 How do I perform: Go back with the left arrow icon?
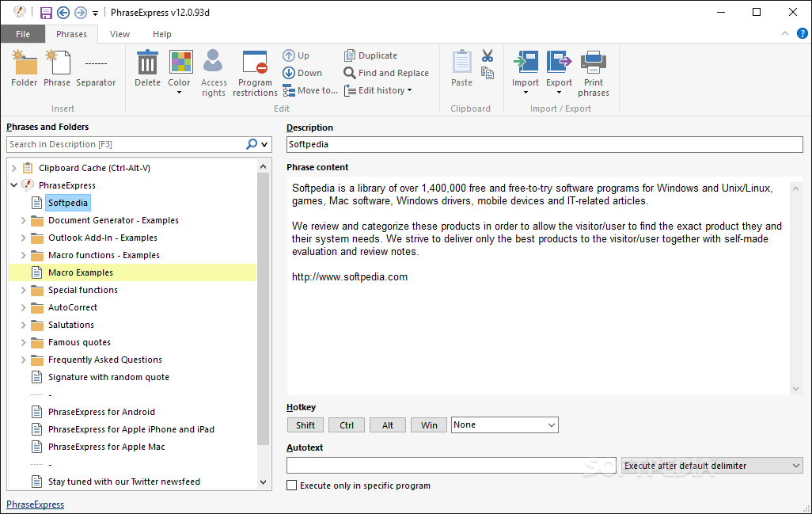pyautogui.click(x=63, y=13)
